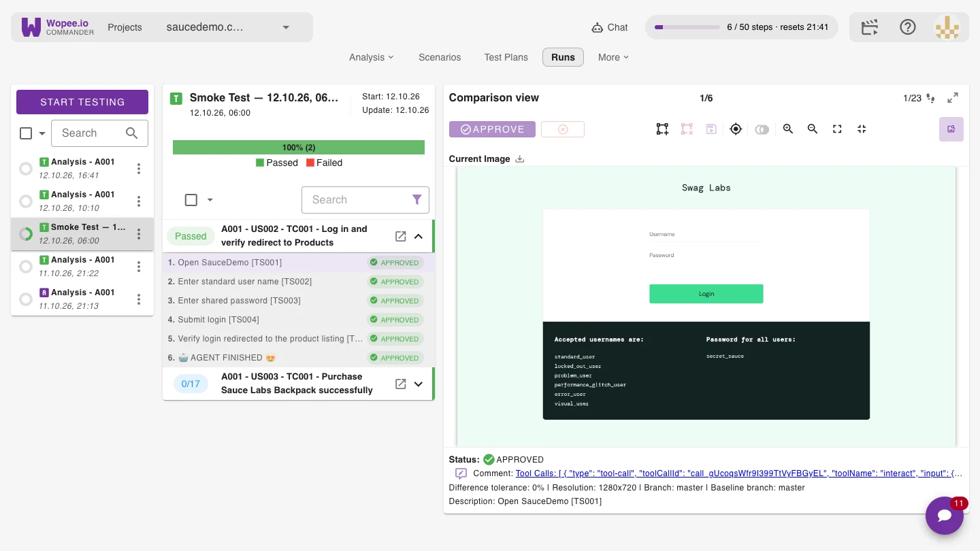Click the remove ignore areas icon

click(x=687, y=129)
